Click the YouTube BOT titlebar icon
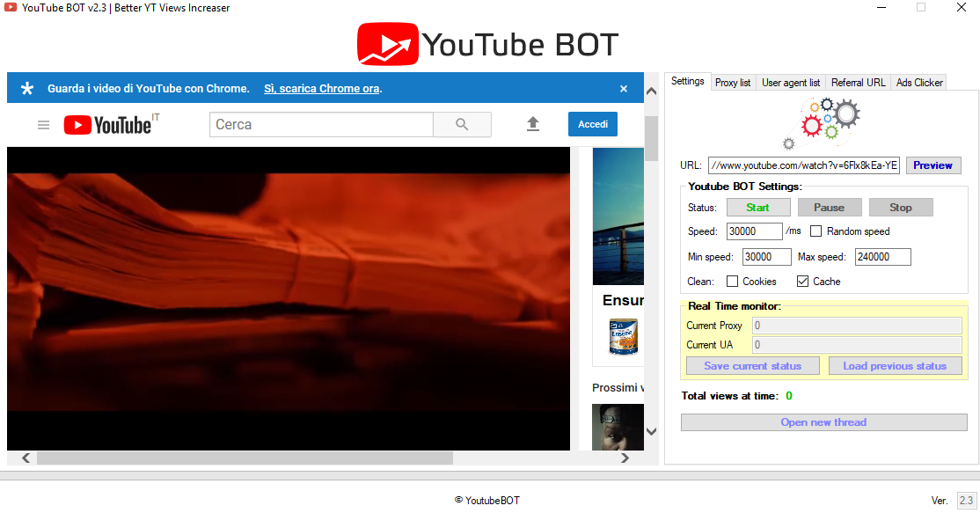This screenshot has height=513, width=980. click(10, 7)
